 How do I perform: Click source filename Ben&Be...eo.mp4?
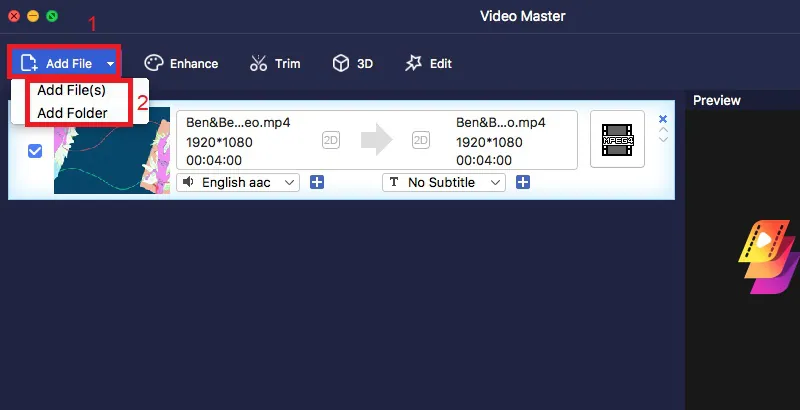(238, 123)
